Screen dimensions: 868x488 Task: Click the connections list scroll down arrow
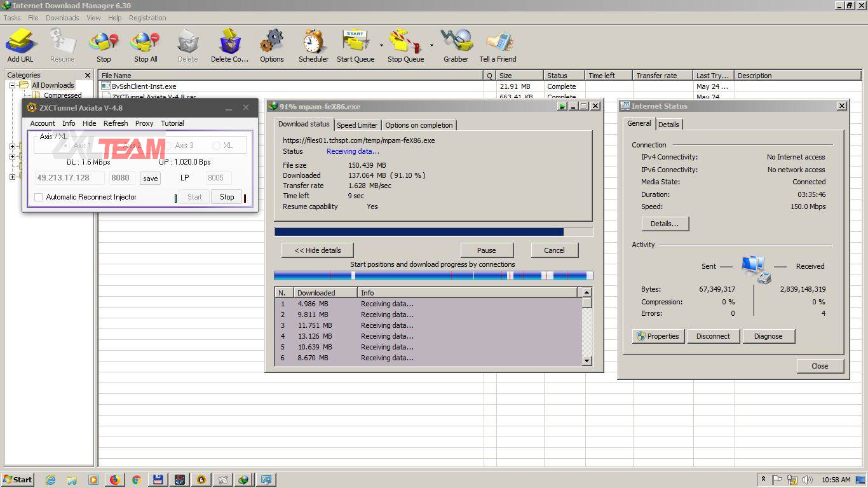pos(587,361)
